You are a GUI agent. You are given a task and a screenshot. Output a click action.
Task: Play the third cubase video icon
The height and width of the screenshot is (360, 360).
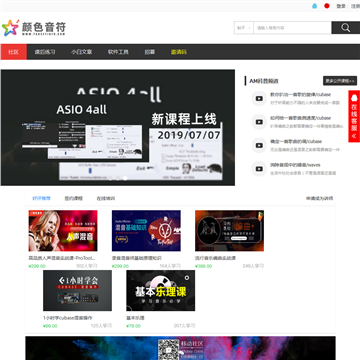pos(259,145)
